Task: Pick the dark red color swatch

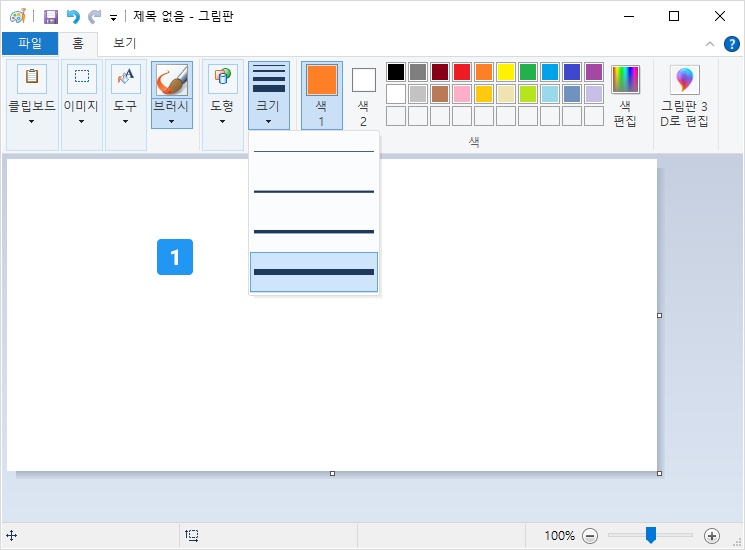Action: pos(440,72)
